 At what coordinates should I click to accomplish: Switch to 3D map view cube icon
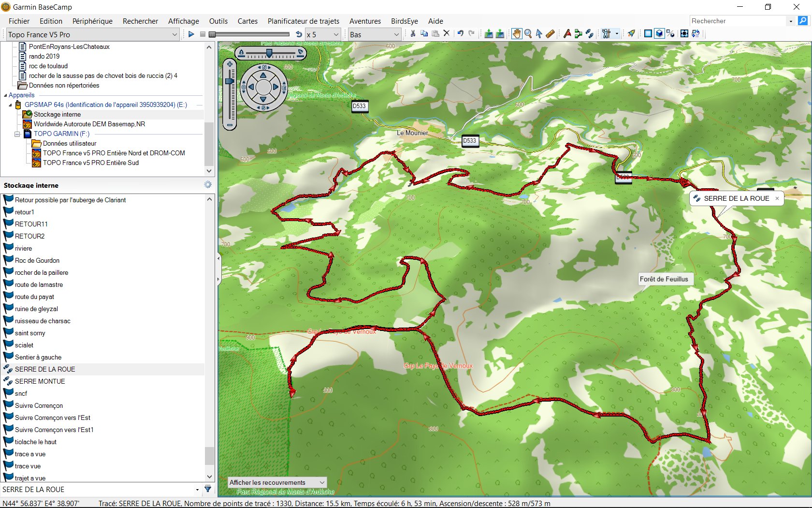tap(659, 33)
